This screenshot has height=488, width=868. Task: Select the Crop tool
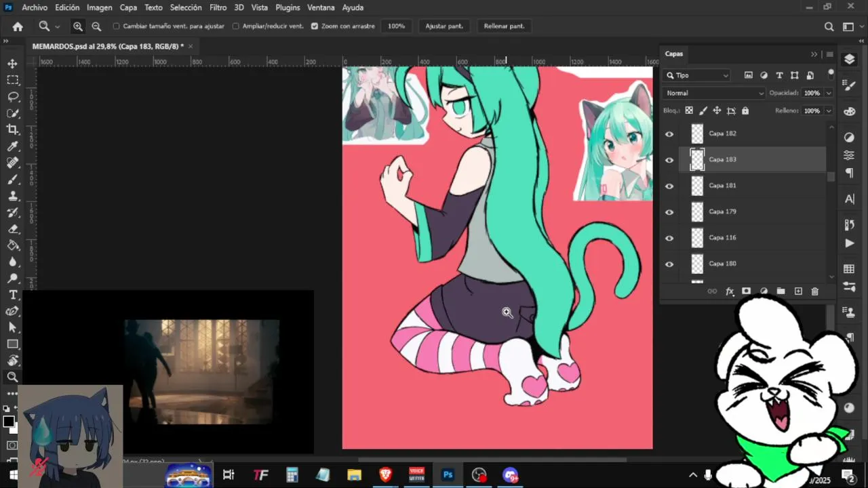point(13,129)
